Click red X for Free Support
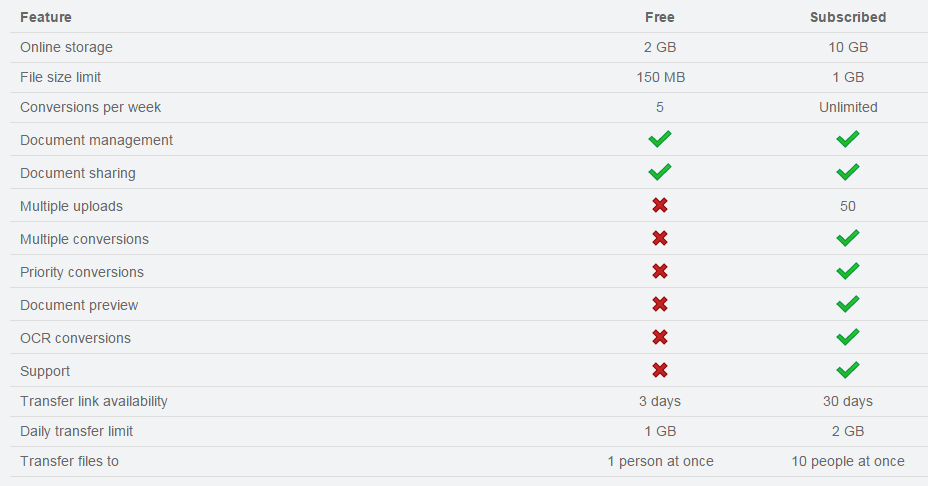Screen dimensions: 928x486 point(660,370)
